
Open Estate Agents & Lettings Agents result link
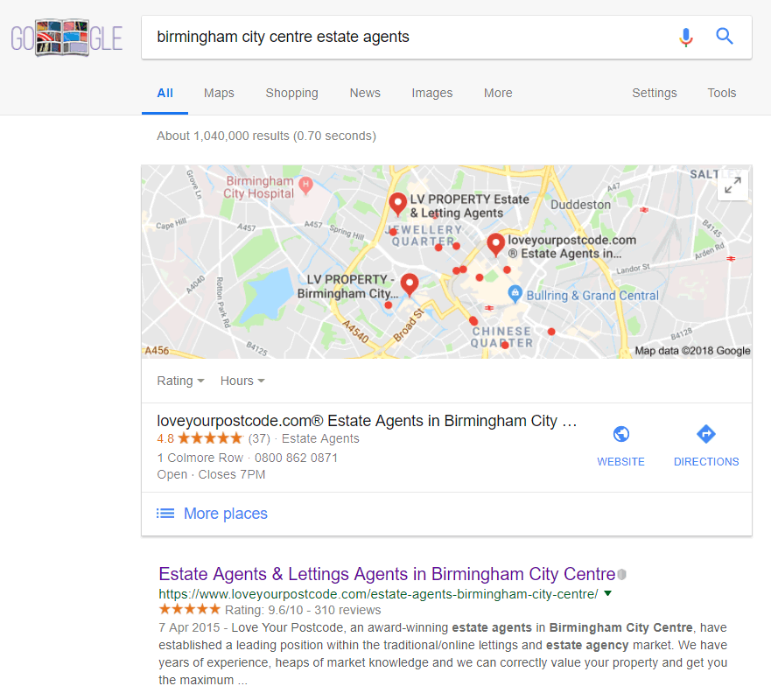(387, 574)
